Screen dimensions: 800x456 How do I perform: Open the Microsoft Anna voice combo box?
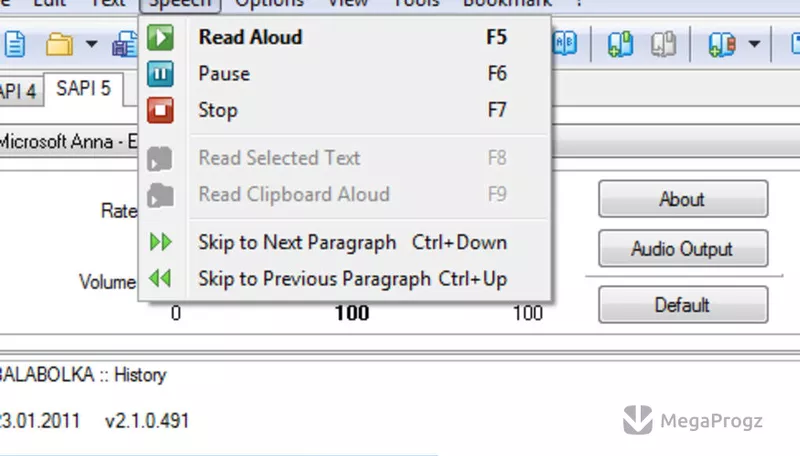[69, 141]
